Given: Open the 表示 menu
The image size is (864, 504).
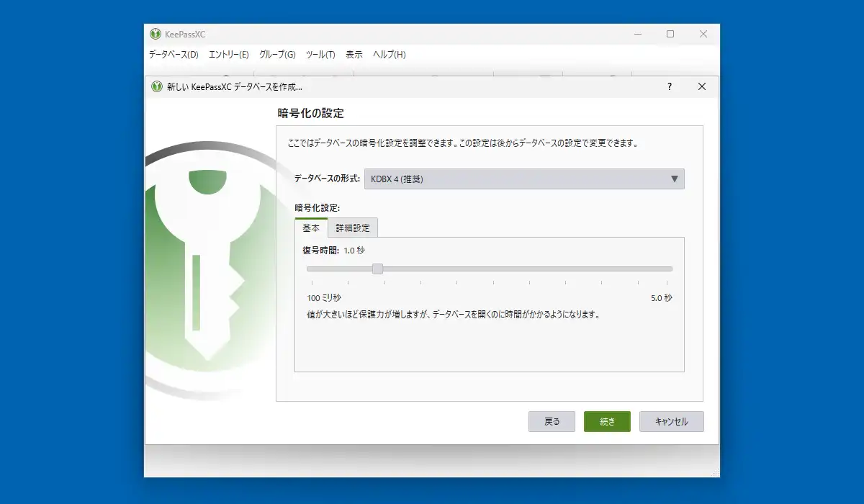Looking at the screenshot, I should [x=354, y=55].
